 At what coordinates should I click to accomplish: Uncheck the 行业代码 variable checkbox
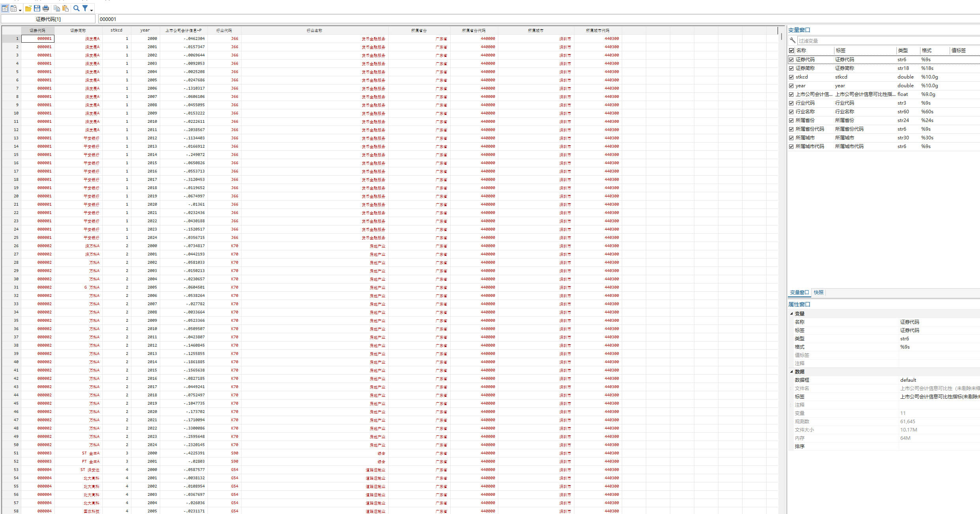(x=791, y=103)
